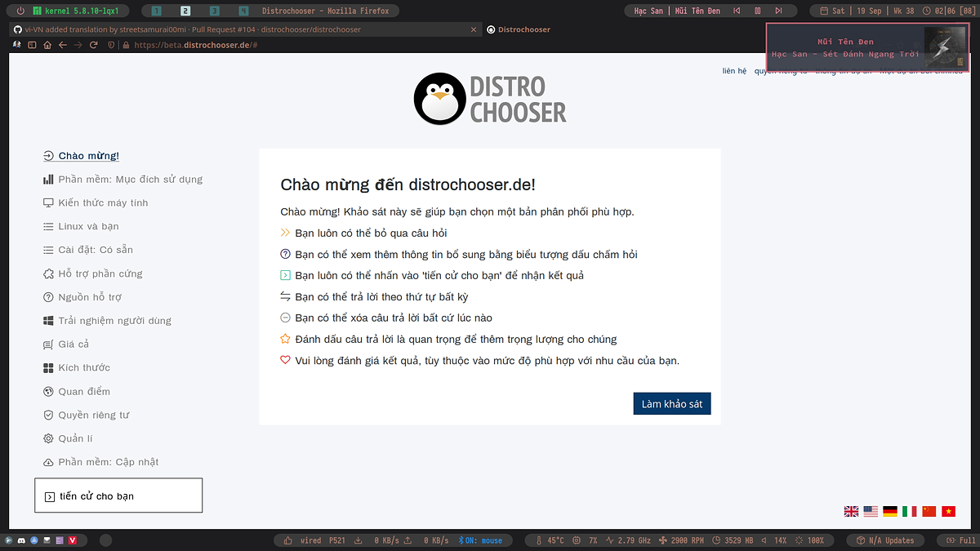Open the Kích thước category
The height and width of the screenshot is (551, 980).
pos(77,368)
